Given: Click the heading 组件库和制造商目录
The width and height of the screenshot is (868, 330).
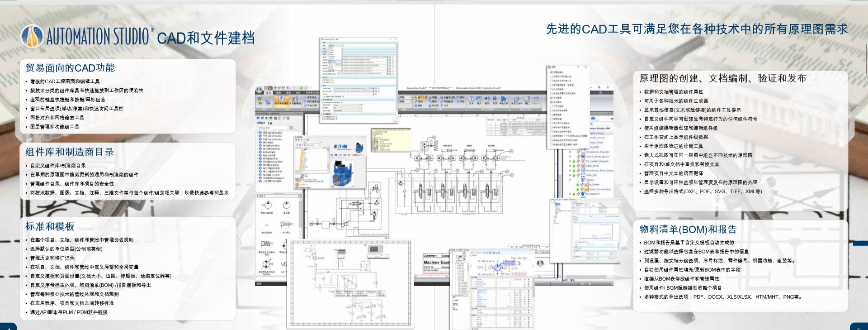Looking at the screenshot, I should point(70,152).
